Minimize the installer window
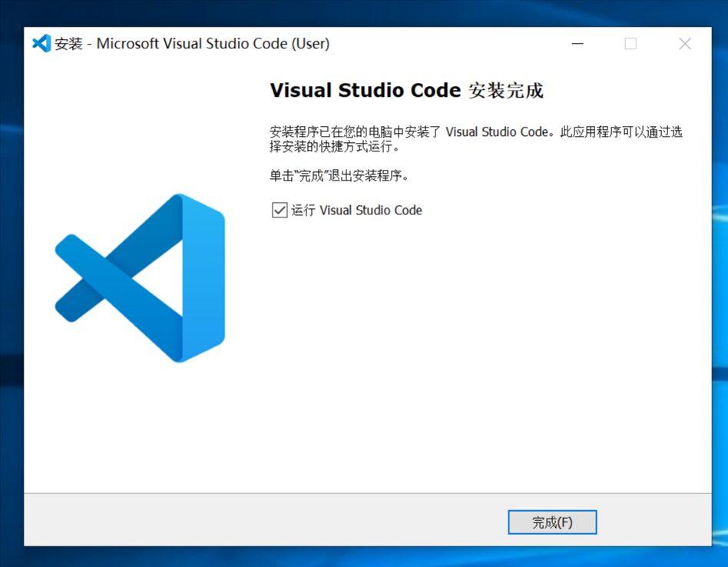Screen dimensions: 728x567 tap(577, 44)
